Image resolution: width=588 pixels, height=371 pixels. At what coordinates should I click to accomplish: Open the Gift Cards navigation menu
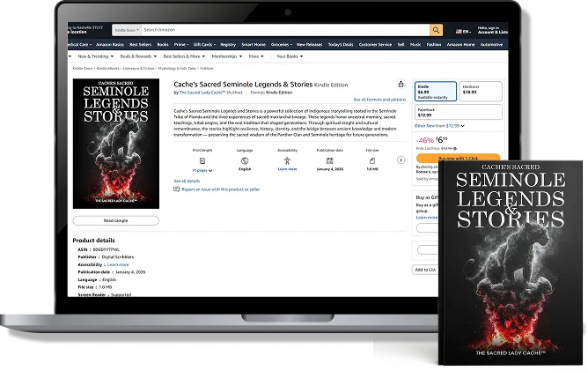204,45
